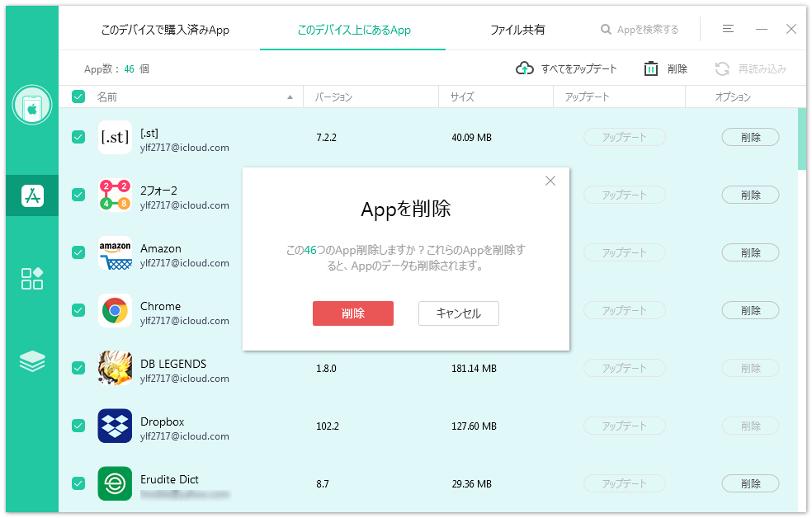Click the 127.60 MB size value

(474, 426)
